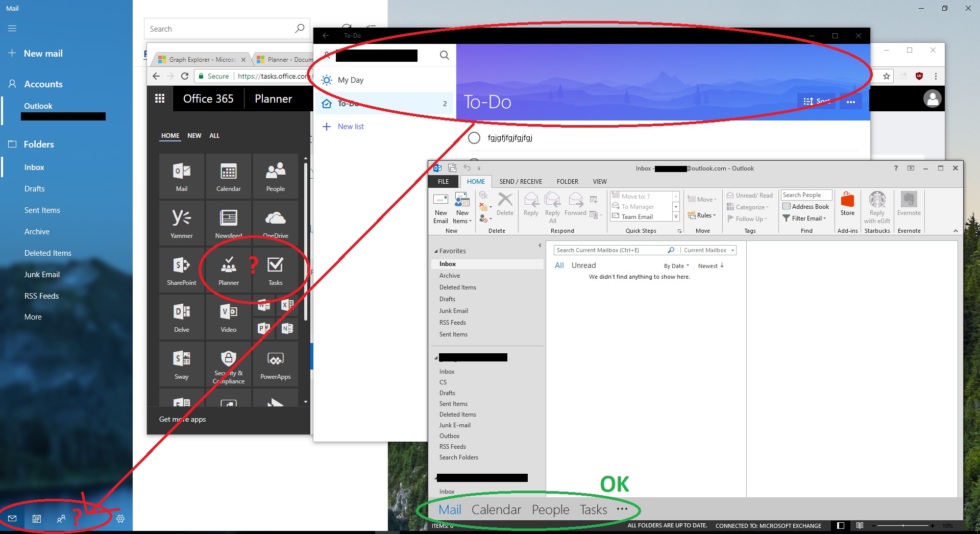This screenshot has height=534, width=980.
Task: Click the Search People box
Action: (806, 195)
